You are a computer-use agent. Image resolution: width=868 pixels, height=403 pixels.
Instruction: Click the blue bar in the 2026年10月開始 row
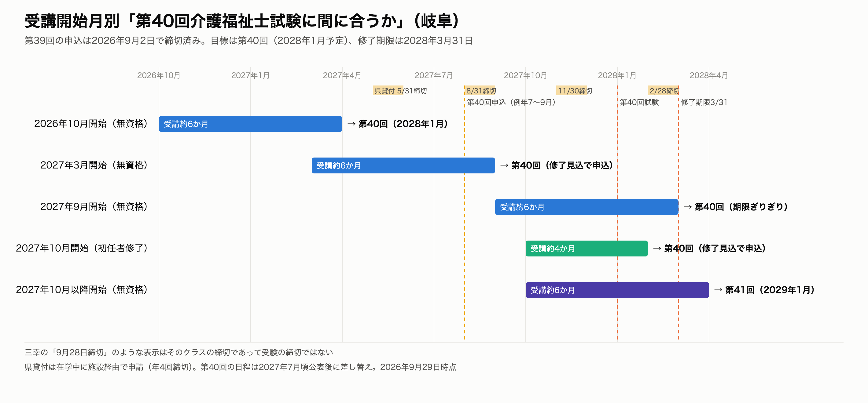[x=250, y=124]
